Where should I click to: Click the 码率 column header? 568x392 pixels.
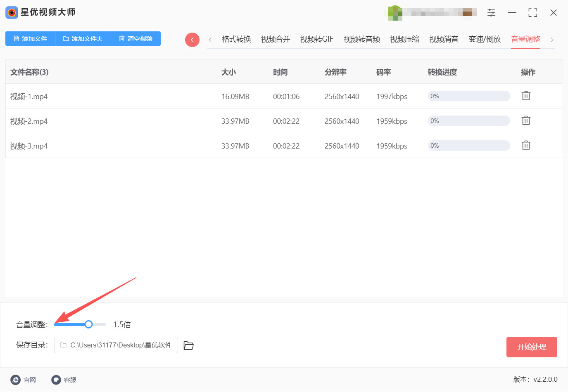coord(383,72)
